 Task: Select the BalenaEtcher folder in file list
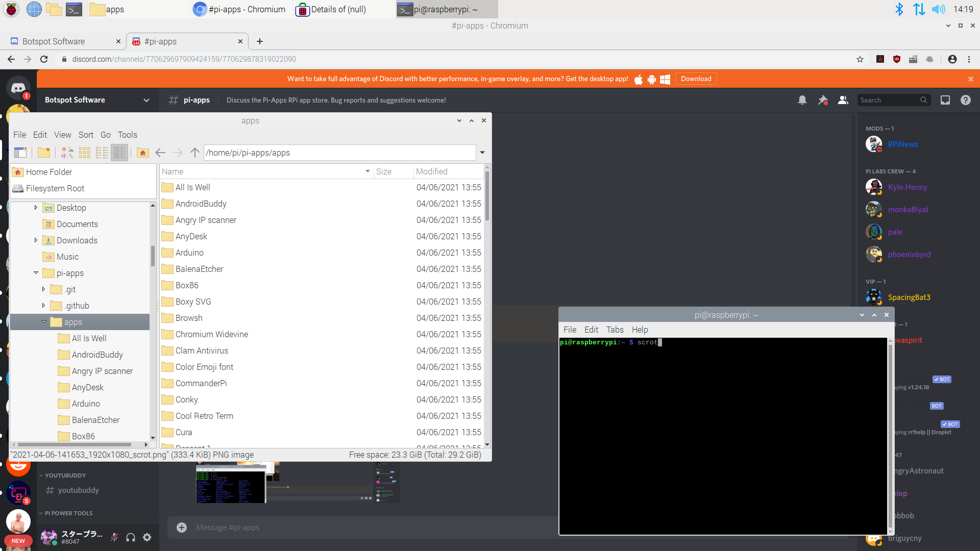[x=199, y=269]
